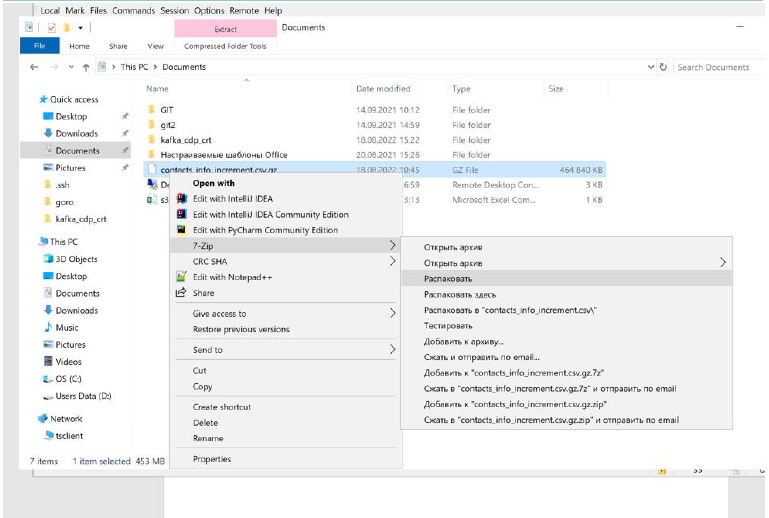Open the blue File tab
Screen dimensions: 769x518
click(x=40, y=46)
